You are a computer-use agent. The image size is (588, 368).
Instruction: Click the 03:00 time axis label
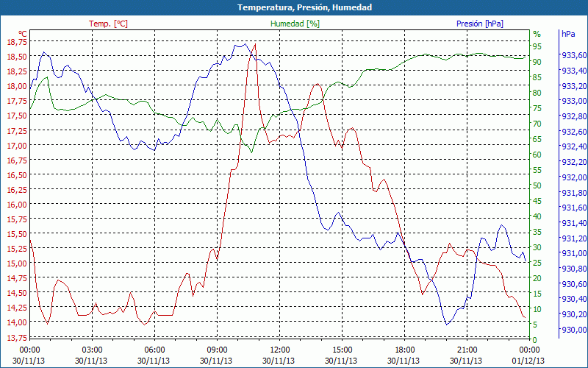92,350
